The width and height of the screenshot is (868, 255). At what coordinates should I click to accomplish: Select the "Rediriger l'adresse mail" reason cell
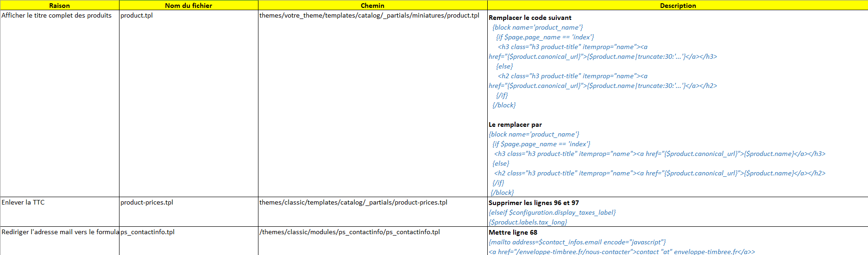click(x=59, y=232)
